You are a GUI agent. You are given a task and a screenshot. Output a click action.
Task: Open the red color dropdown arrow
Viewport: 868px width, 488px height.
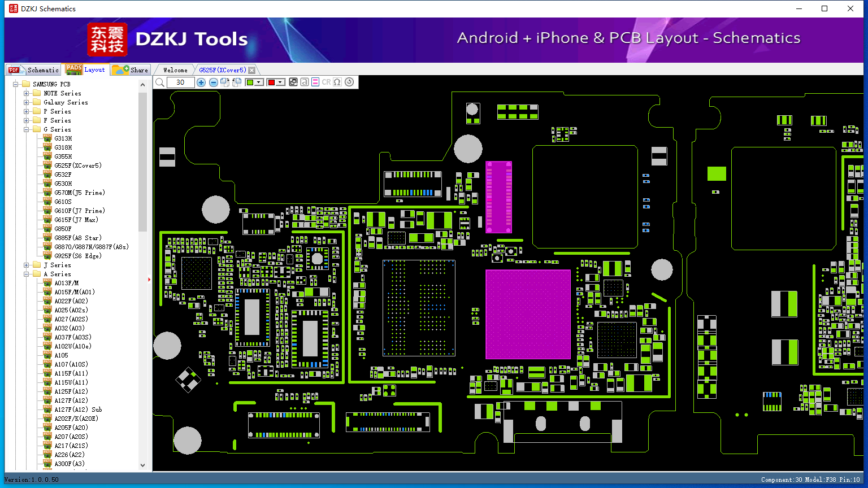[280, 82]
